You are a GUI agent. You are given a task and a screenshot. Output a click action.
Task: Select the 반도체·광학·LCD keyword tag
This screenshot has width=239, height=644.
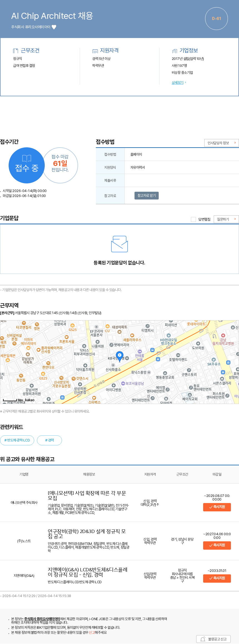pyautogui.click(x=17, y=440)
